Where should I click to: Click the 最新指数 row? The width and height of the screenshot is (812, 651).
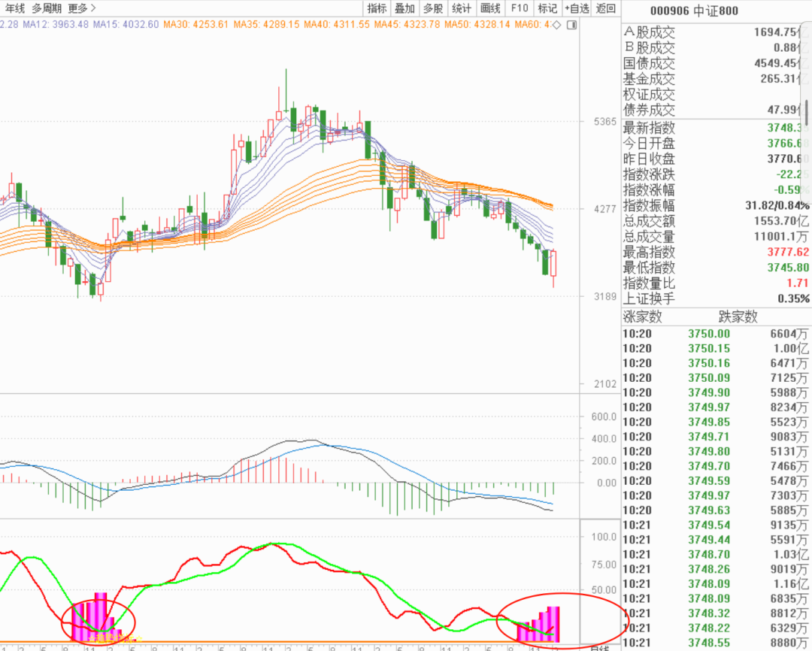[716, 127]
